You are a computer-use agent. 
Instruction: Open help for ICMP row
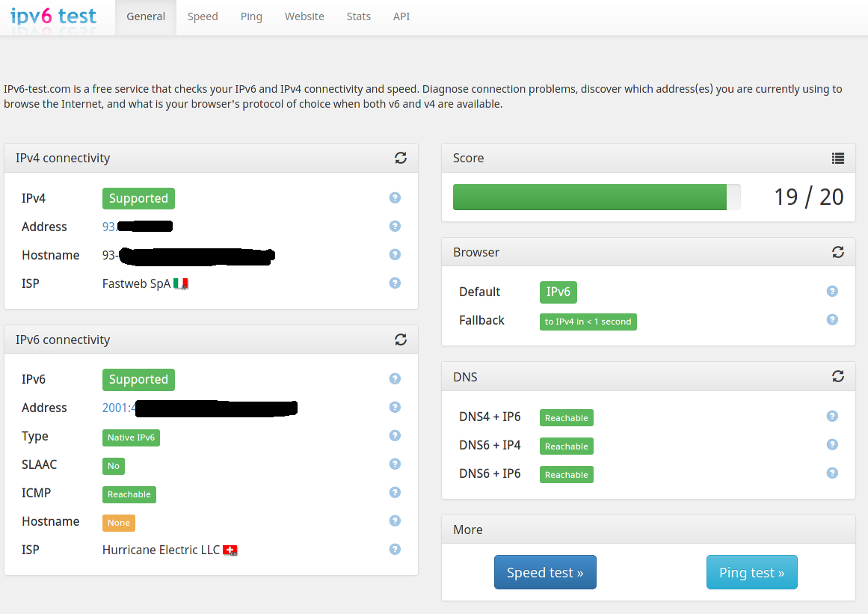[x=395, y=492]
